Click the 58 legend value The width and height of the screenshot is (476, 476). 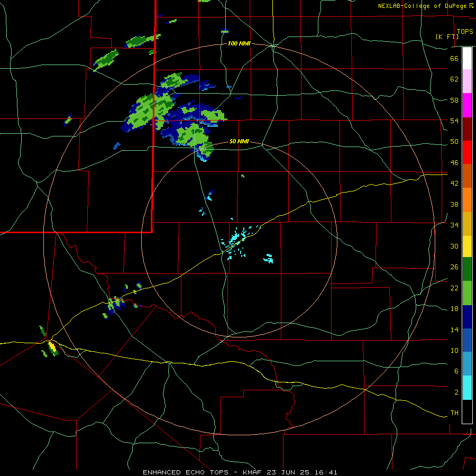pos(454,100)
